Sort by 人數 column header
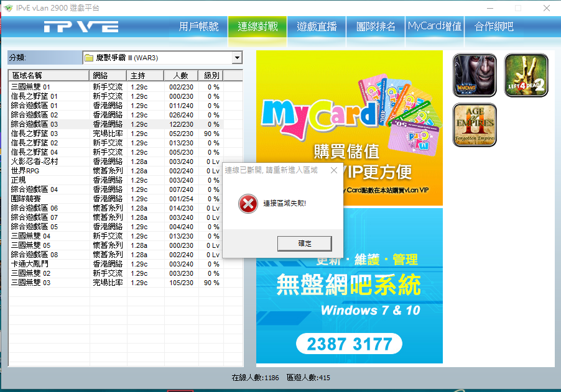 pos(181,75)
